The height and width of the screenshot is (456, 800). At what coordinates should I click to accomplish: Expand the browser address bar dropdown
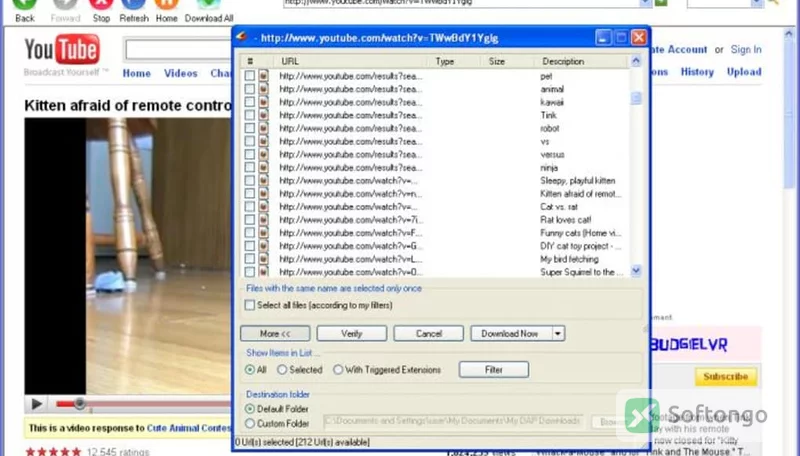pyautogui.click(x=645, y=3)
